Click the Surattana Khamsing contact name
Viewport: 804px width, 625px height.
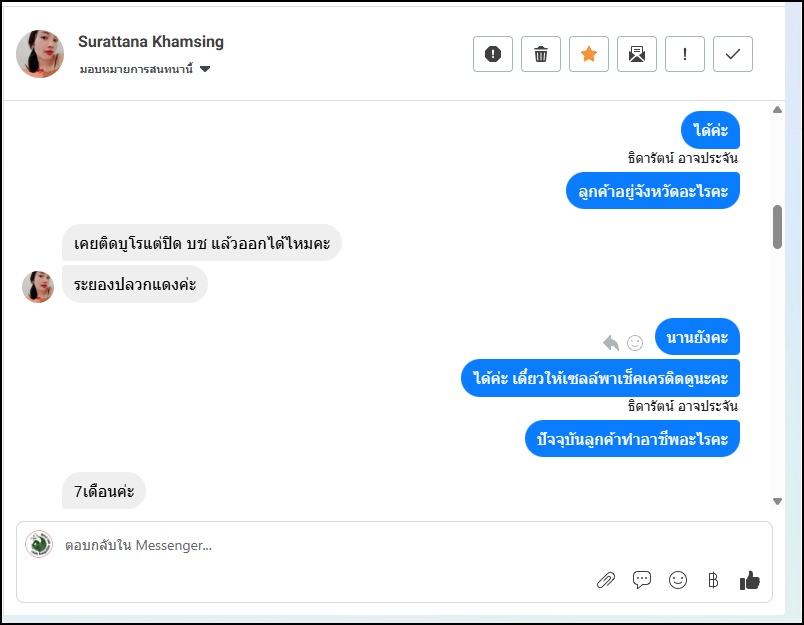(x=151, y=42)
